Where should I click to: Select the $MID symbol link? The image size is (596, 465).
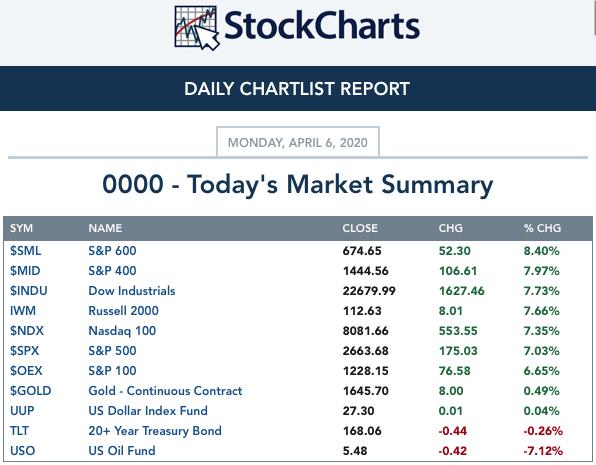pyautogui.click(x=25, y=271)
